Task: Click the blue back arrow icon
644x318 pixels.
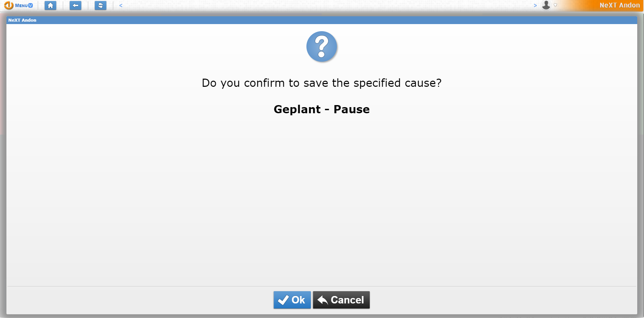Action: pos(75,5)
